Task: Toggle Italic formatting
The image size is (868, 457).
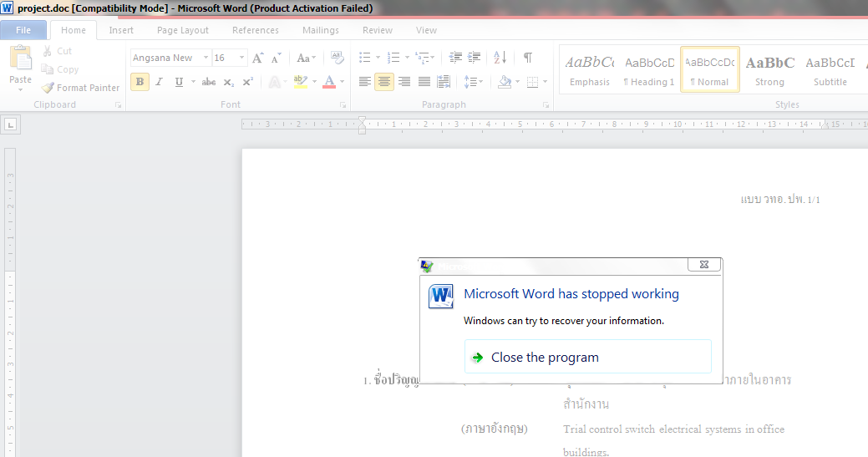Action: [x=160, y=82]
